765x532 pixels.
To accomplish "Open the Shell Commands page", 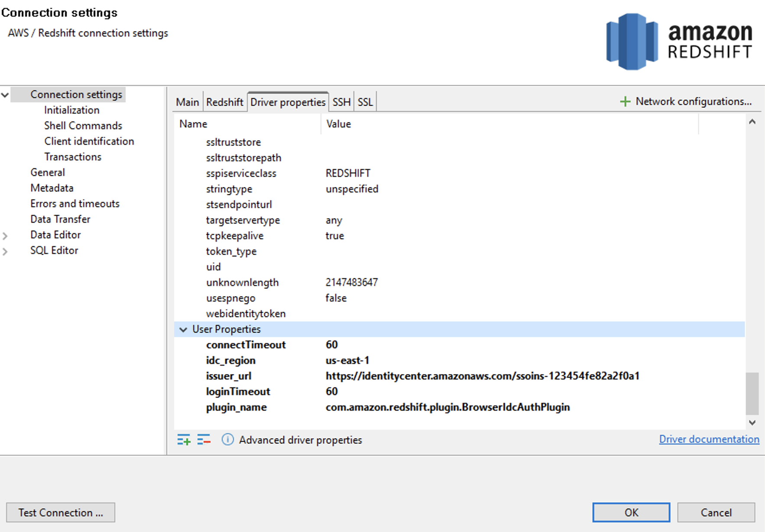I will (83, 126).
